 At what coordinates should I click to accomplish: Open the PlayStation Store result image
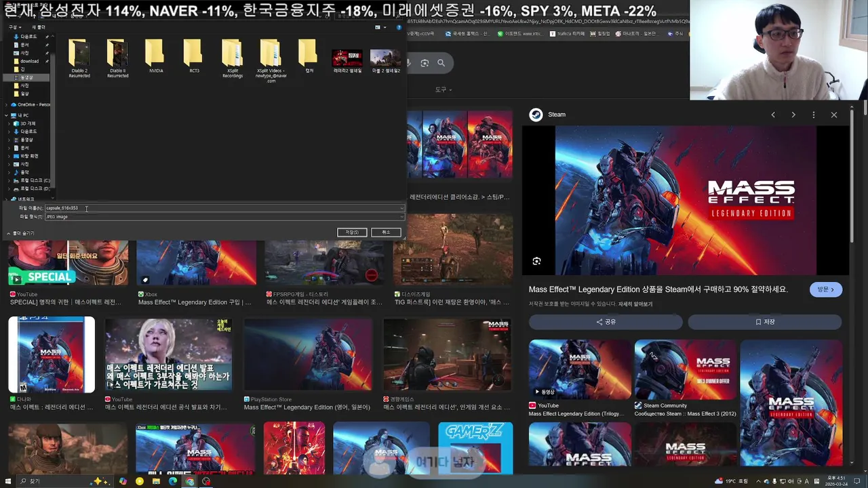(309, 354)
